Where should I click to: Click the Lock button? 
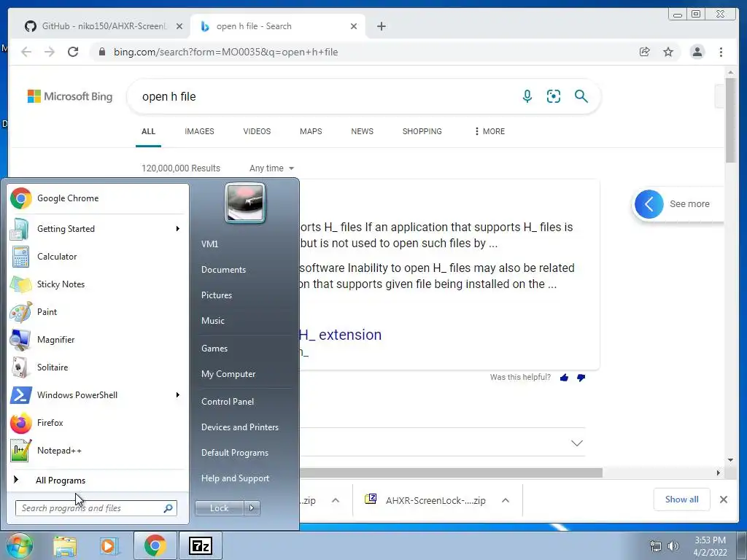(219, 508)
